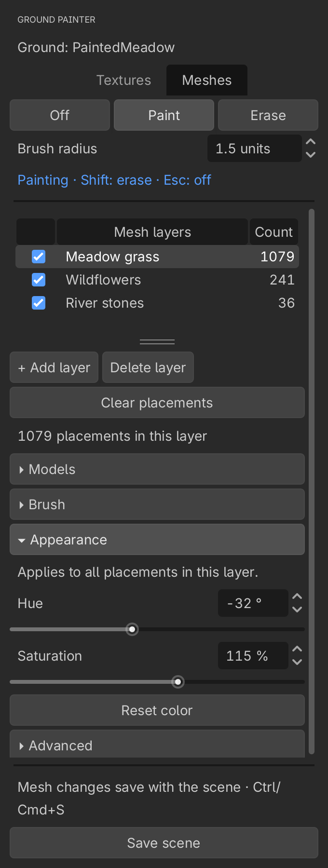Increase Saturation with up arrow

[297, 649]
